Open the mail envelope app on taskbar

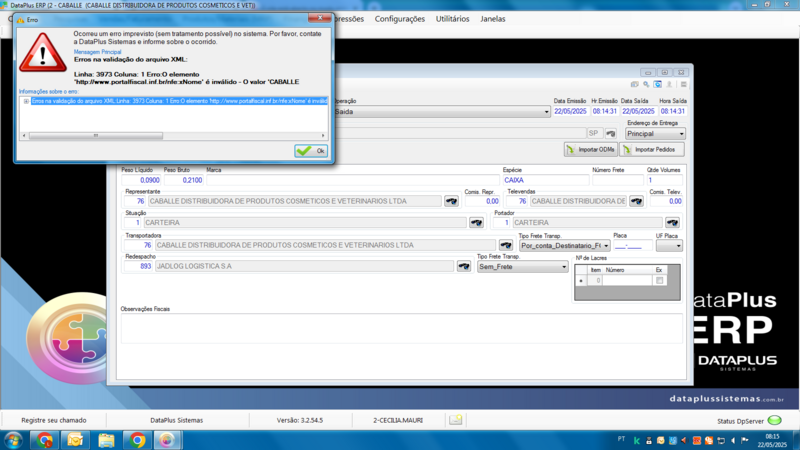coord(76,440)
